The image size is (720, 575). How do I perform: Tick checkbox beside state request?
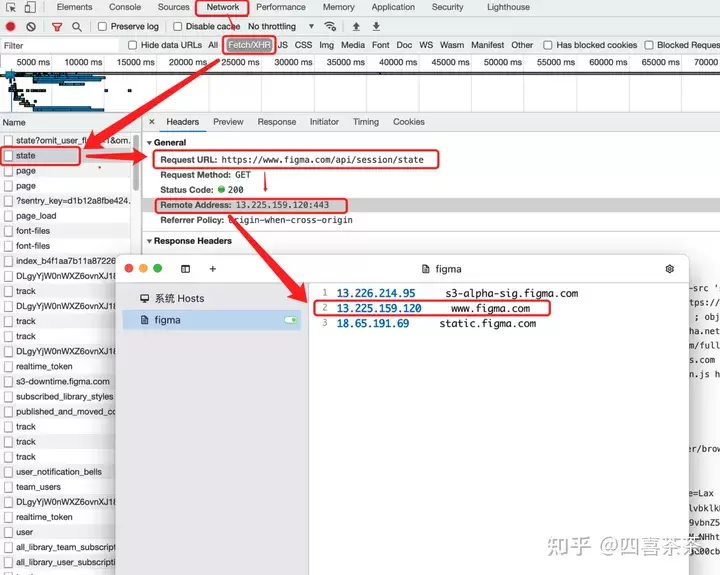click(8, 156)
